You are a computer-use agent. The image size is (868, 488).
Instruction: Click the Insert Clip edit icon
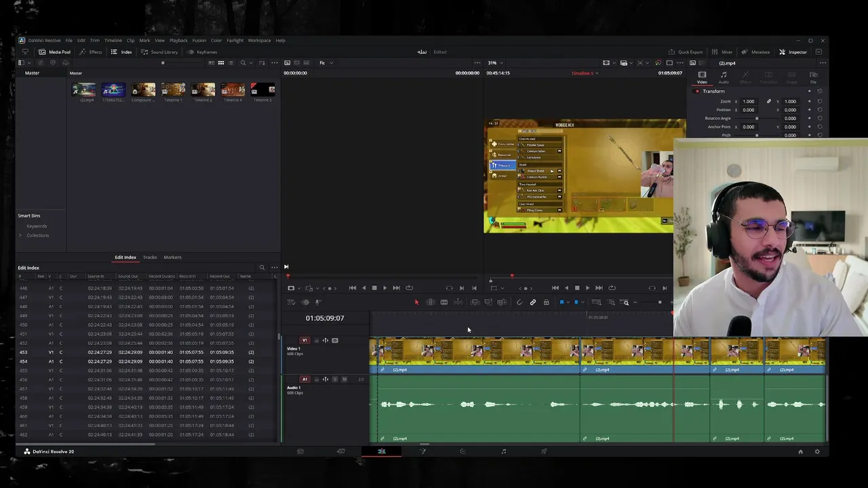475,302
